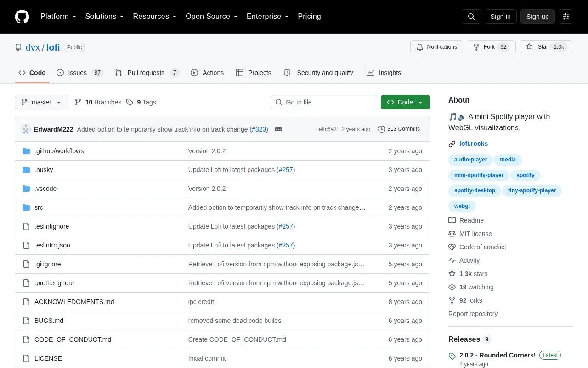Viewport: 588px width, 368px height.
Task: Open the lofi.rocks website link
Action: 474,144
